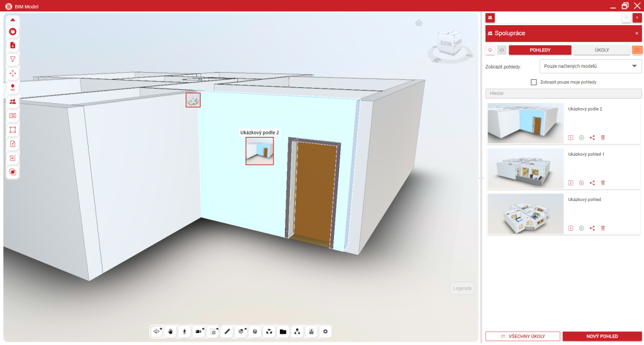Click the filter funnel icon in left toolbar
The width and height of the screenshot is (644, 345).
(13, 59)
